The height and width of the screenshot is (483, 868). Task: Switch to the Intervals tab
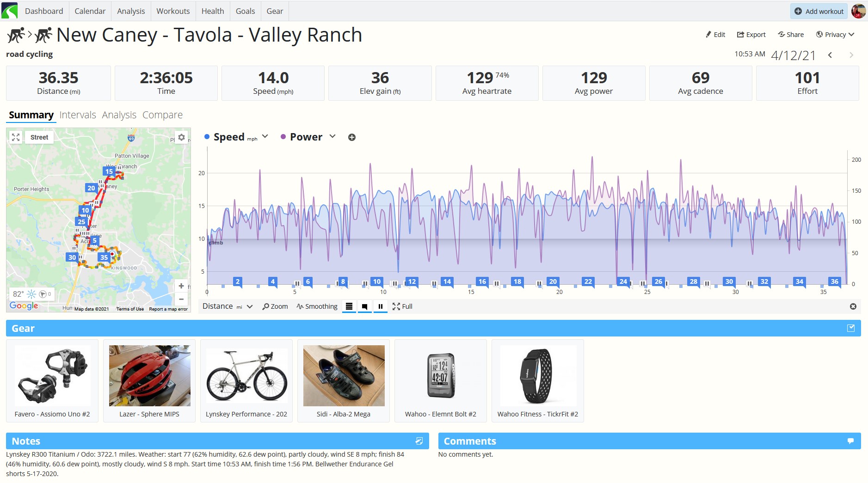pyautogui.click(x=78, y=115)
